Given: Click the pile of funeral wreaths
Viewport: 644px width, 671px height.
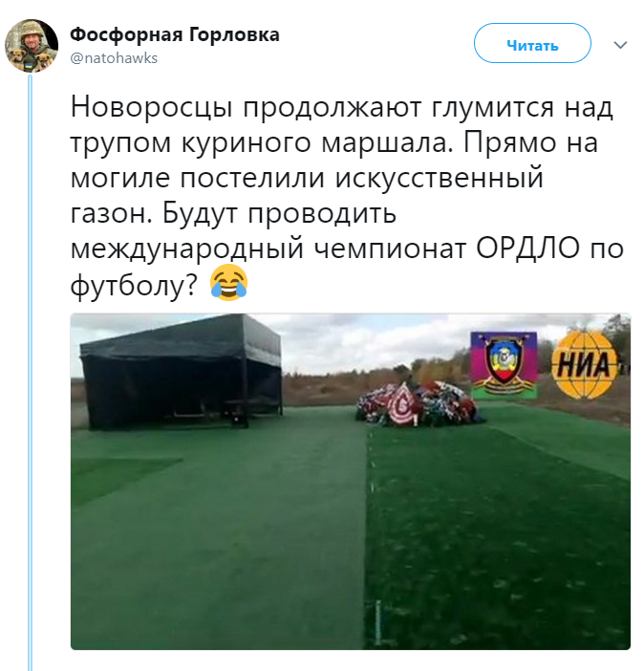Looking at the screenshot, I should pyautogui.click(x=419, y=404).
